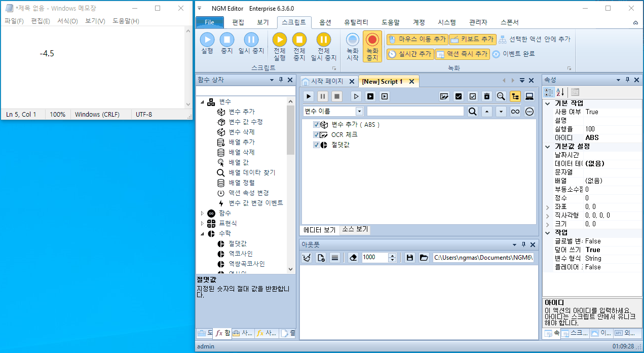Viewport: 644px width, 353px height.
Task: Click 선택한 액션 안에 추가 button
Action: (x=535, y=39)
